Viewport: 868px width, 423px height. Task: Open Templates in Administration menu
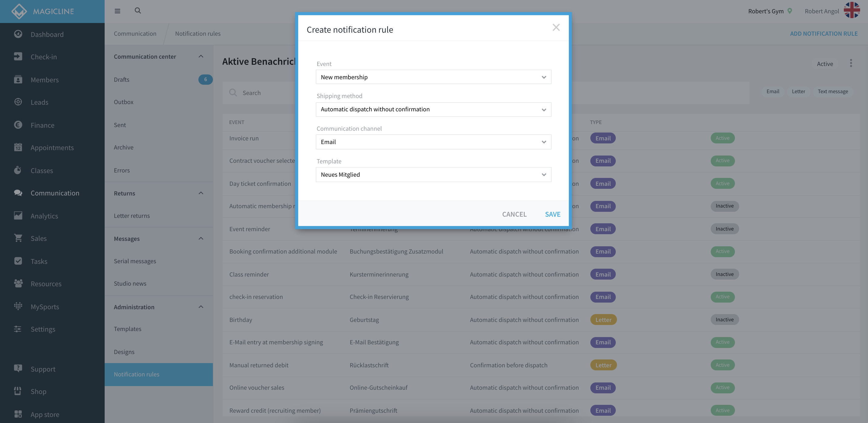(x=127, y=329)
